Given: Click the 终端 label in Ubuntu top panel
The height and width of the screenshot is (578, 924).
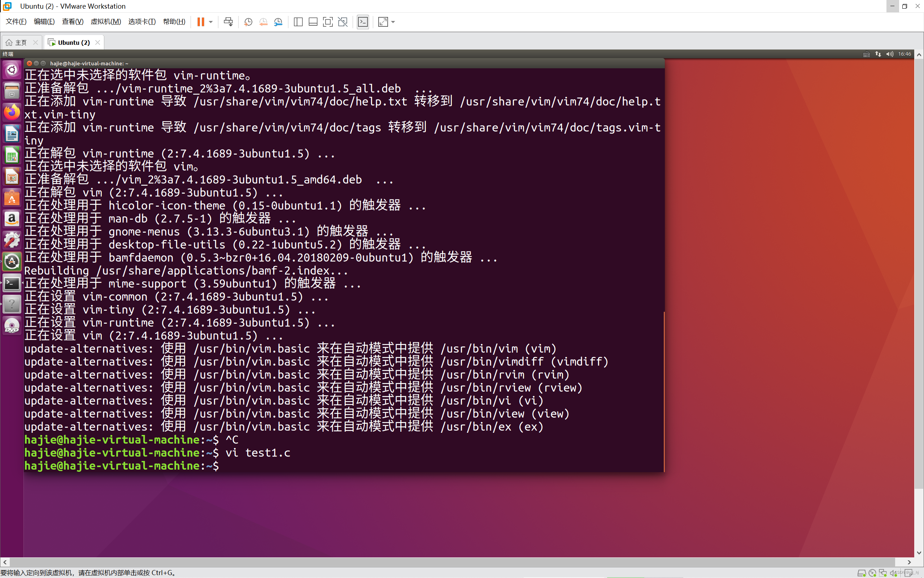Looking at the screenshot, I should 8,54.
